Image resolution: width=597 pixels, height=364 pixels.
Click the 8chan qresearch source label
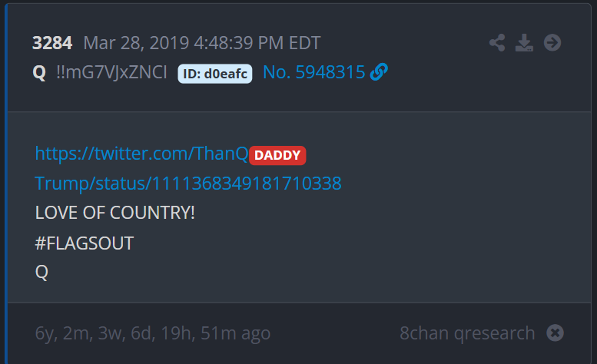tap(467, 333)
